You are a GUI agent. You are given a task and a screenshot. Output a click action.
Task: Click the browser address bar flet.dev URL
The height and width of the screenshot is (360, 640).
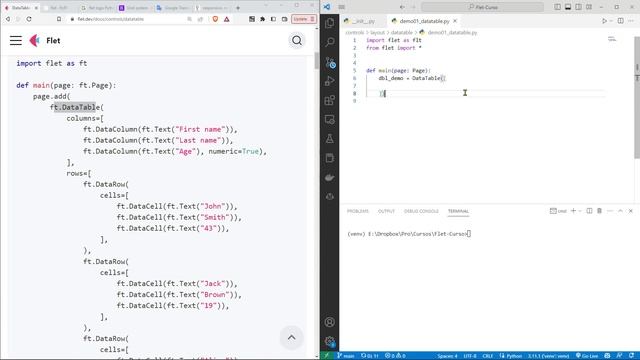(x=110, y=19)
